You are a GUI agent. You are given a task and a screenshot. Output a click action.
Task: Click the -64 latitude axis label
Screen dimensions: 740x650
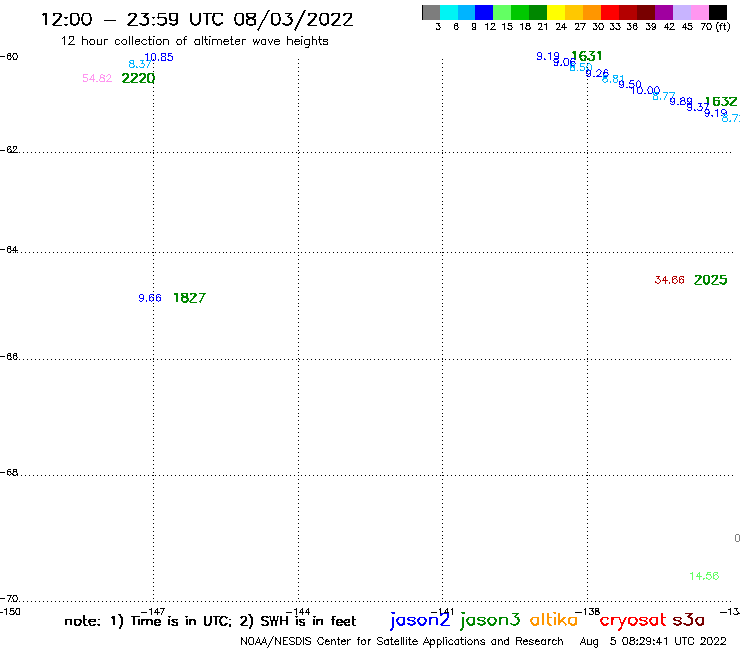click(9, 249)
